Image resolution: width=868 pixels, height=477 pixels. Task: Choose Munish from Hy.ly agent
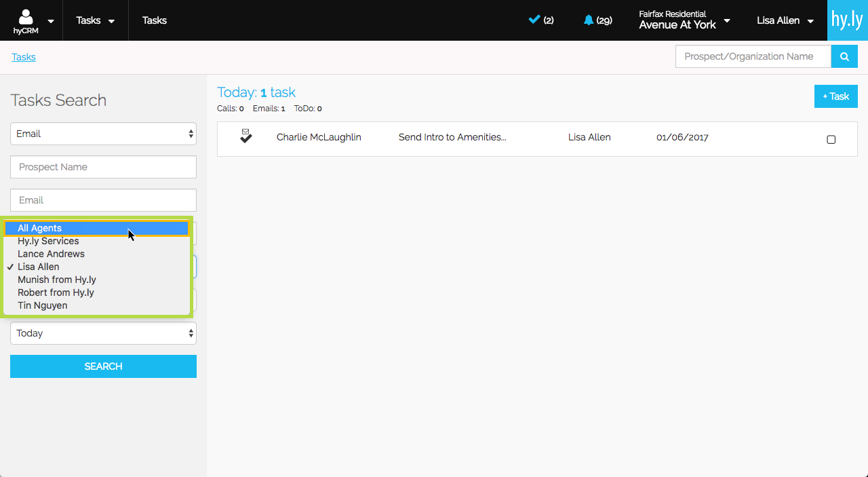96,280
